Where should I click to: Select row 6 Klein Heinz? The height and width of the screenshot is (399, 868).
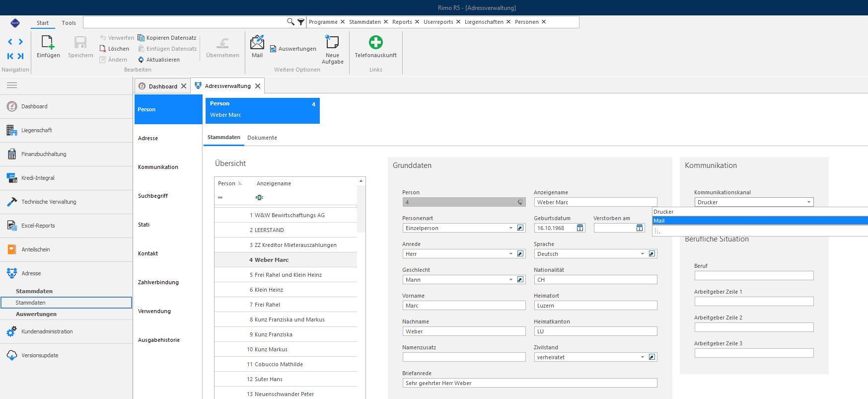(286, 290)
